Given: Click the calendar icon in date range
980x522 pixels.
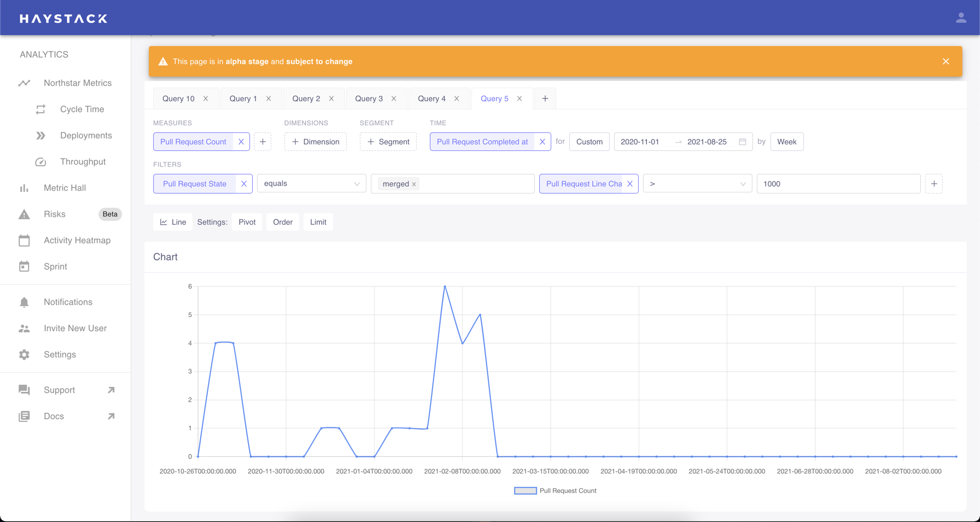Looking at the screenshot, I should click(742, 142).
